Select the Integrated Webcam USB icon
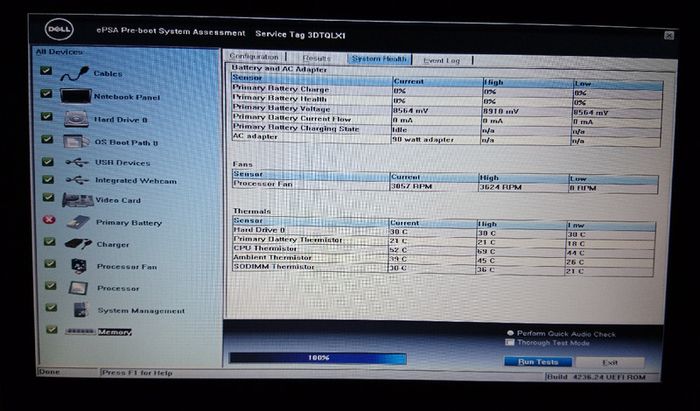 coord(77,180)
